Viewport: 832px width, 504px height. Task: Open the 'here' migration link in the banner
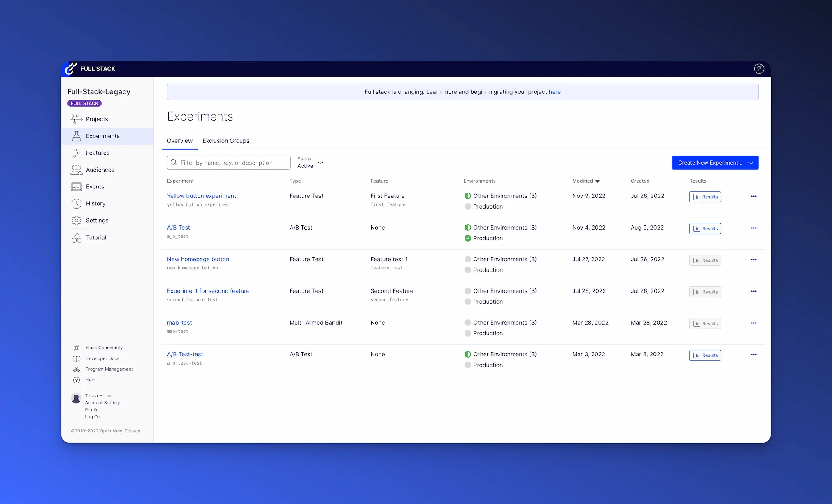(554, 92)
